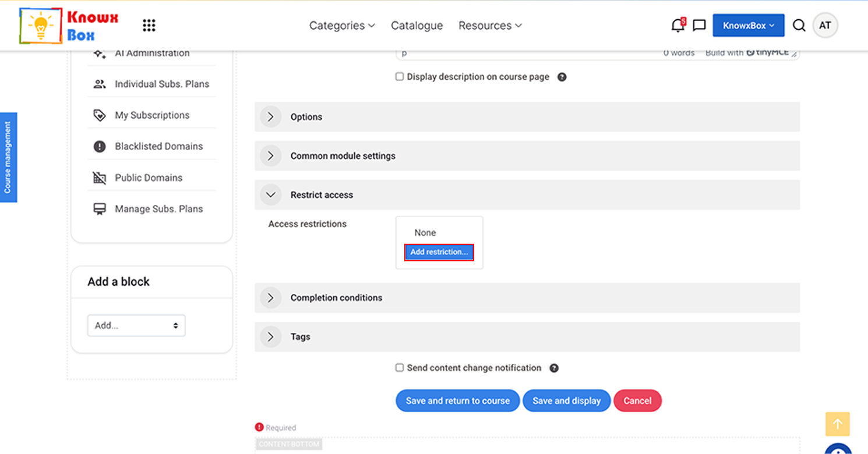Open Public Domains
Viewport: 868px width, 454px height.
click(x=149, y=178)
